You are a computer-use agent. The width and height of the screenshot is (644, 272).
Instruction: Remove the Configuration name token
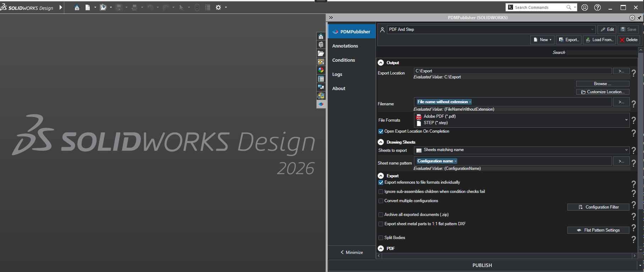coord(455,161)
